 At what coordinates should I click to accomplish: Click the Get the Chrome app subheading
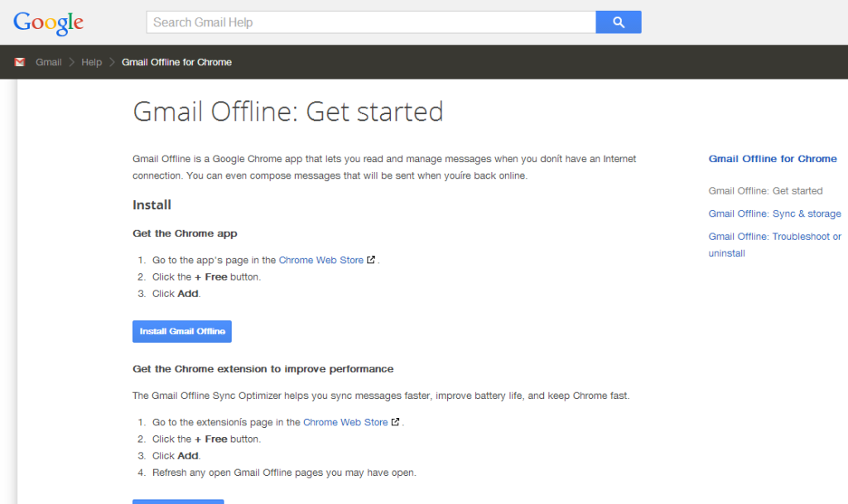click(x=185, y=233)
